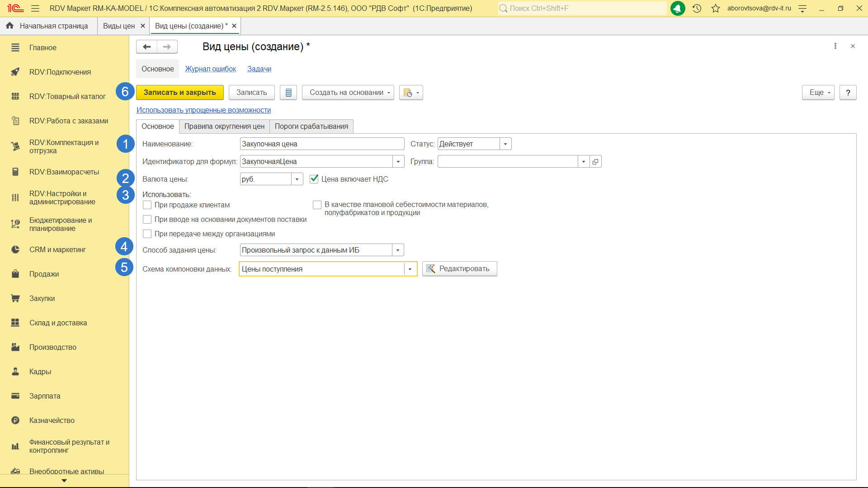Open RDV:Товарный каталог sidebar section
The height and width of the screenshot is (488, 868).
[x=67, y=96]
